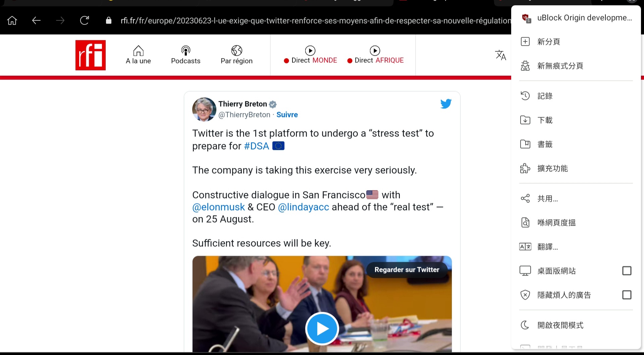Go to browser home page icon
Viewport: 644px width, 355px height.
(12, 21)
